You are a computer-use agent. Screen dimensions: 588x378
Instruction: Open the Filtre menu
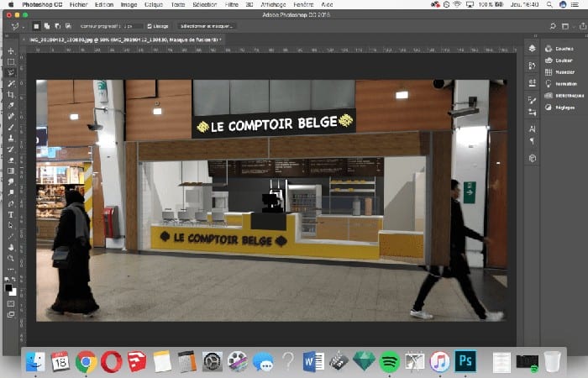[x=231, y=4]
